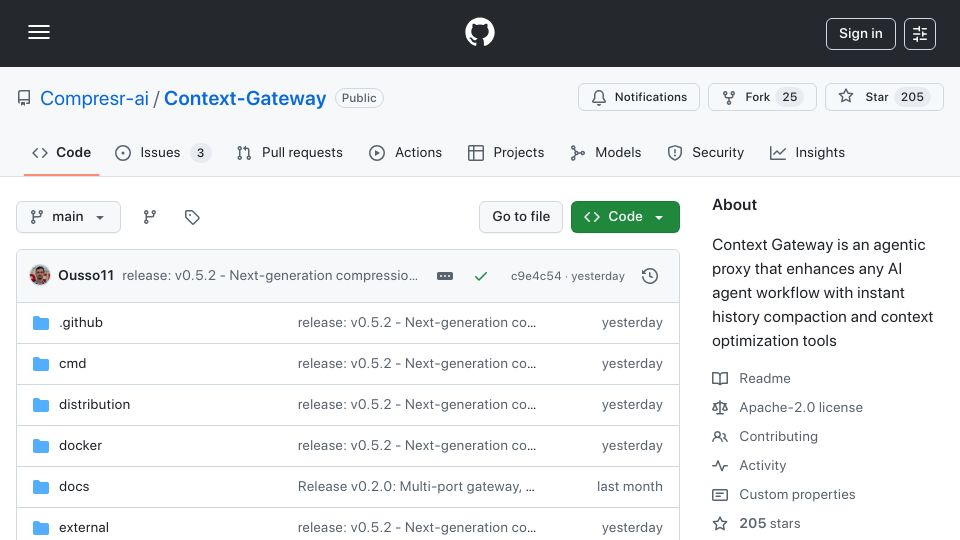Open the cmd folder

pos(72,364)
